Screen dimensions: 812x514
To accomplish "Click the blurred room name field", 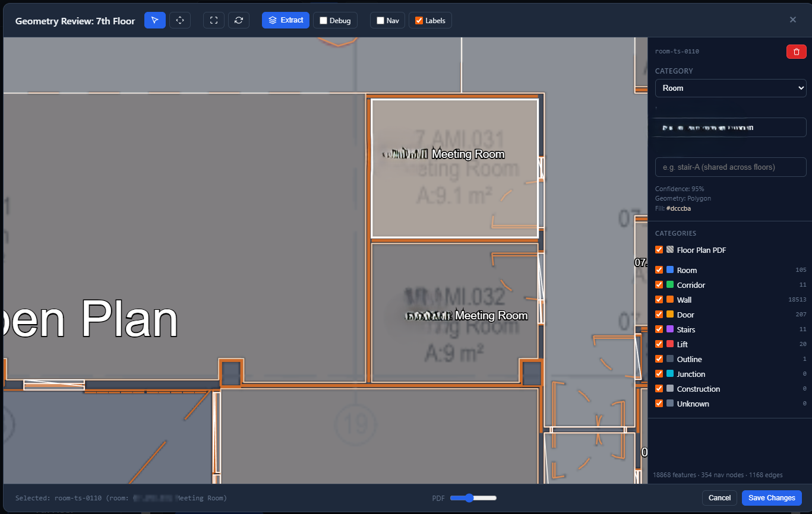I will (x=730, y=128).
